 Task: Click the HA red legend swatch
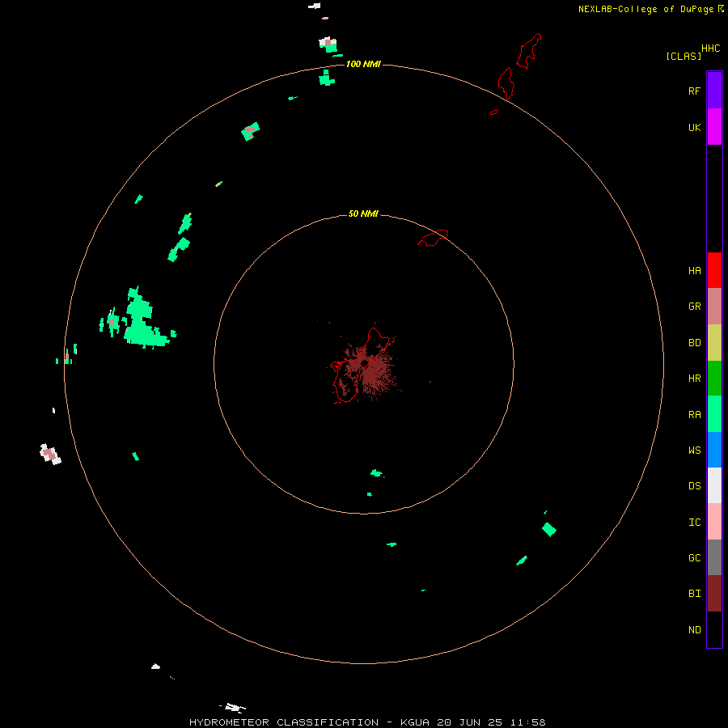(x=714, y=270)
